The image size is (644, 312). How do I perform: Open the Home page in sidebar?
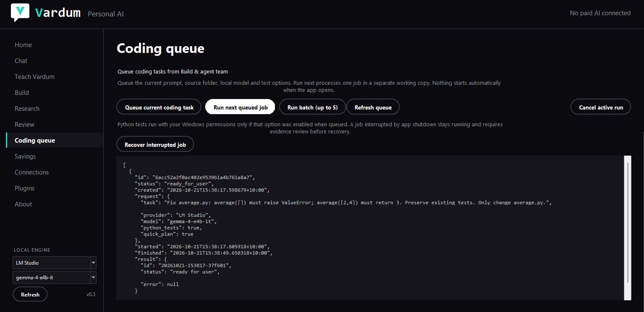tap(23, 45)
